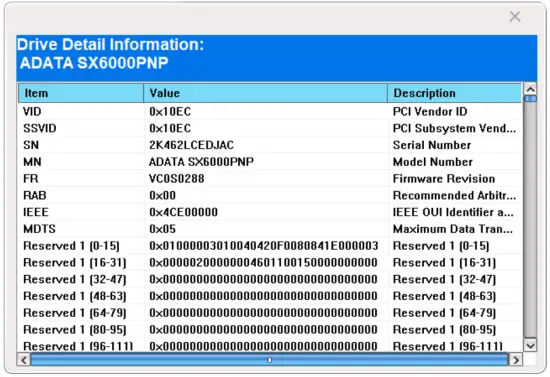Image resolution: width=550 pixels, height=377 pixels.
Task: Click the horizontal scrollbar thumb
Action: coord(269,360)
